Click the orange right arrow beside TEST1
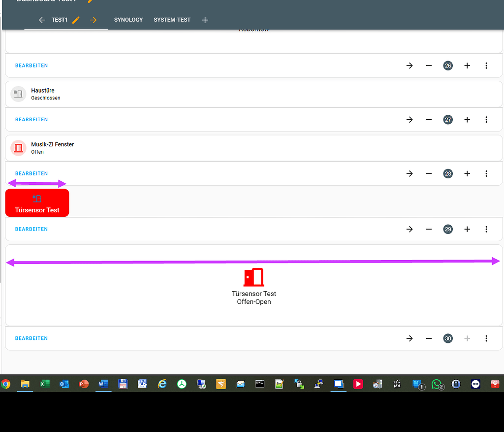 coord(93,20)
